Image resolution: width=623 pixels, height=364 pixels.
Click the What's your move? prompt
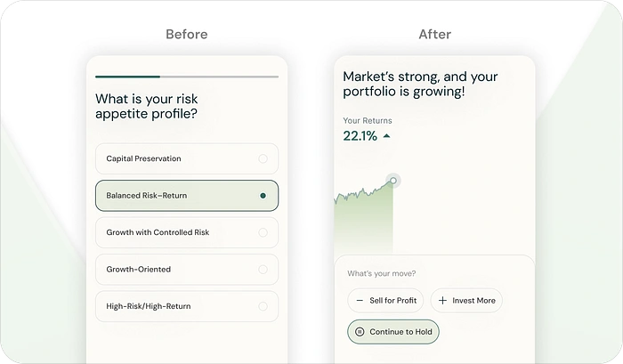coord(381,273)
